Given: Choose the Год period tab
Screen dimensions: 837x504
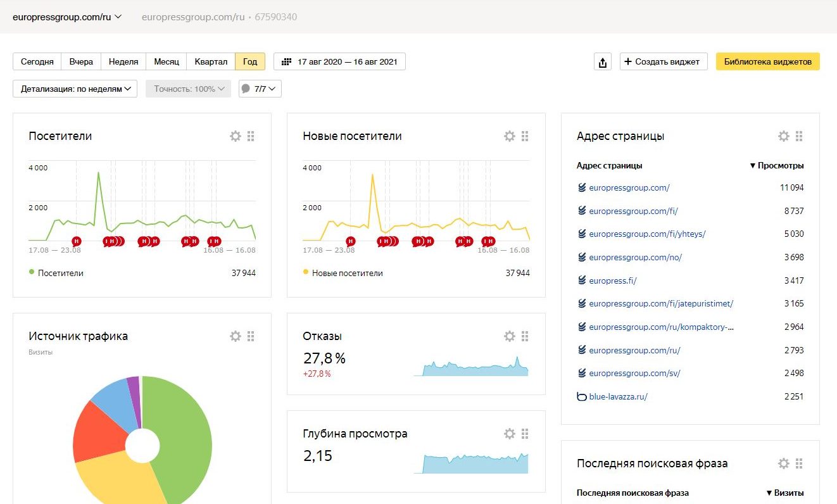Looking at the screenshot, I should pos(250,62).
